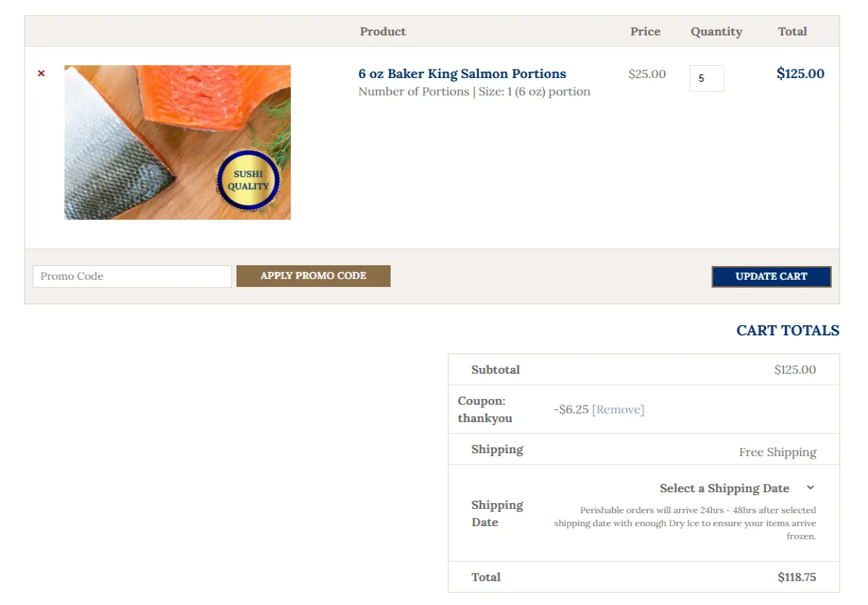Focus the quantity field showing 5
Screen dimensions: 868x605
[707, 78]
